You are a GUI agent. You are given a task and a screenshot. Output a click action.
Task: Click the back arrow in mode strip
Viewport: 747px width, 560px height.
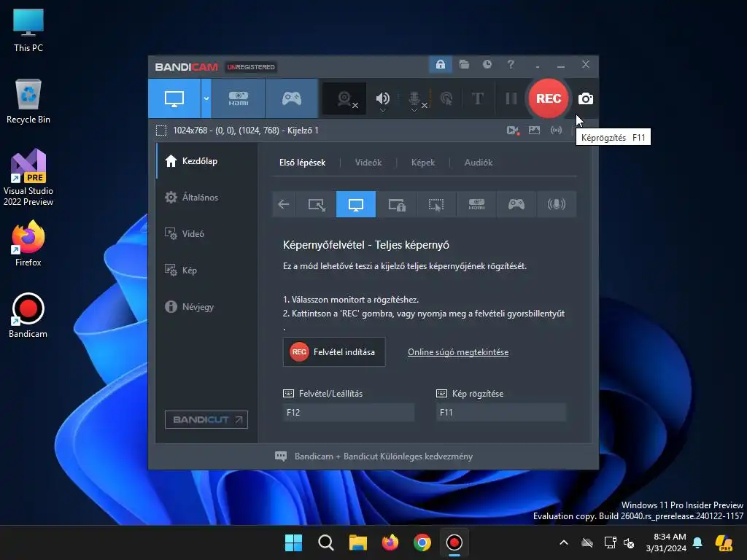tap(284, 204)
